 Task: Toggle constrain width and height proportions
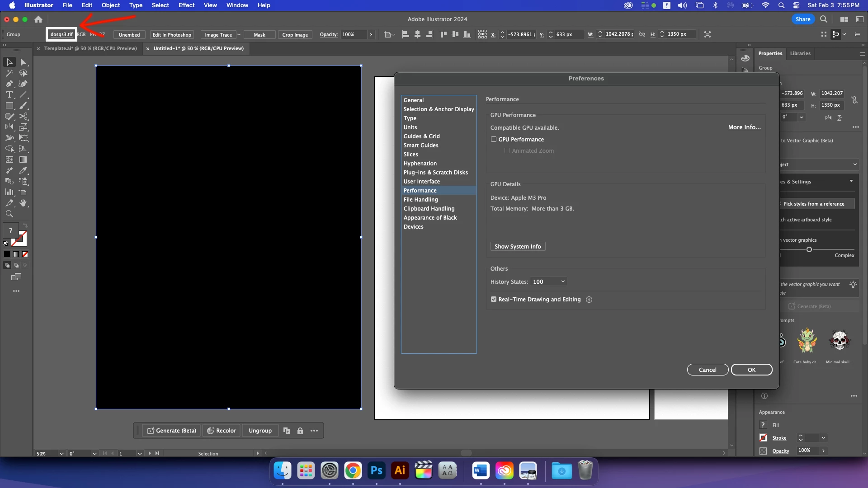642,34
